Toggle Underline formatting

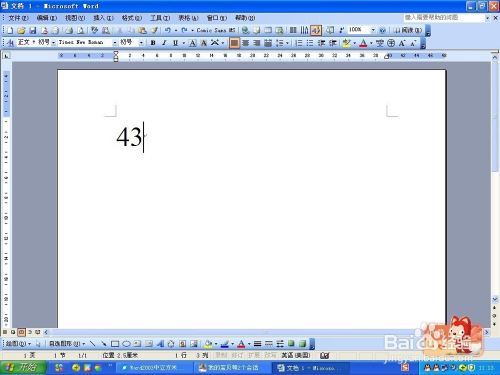(175, 43)
